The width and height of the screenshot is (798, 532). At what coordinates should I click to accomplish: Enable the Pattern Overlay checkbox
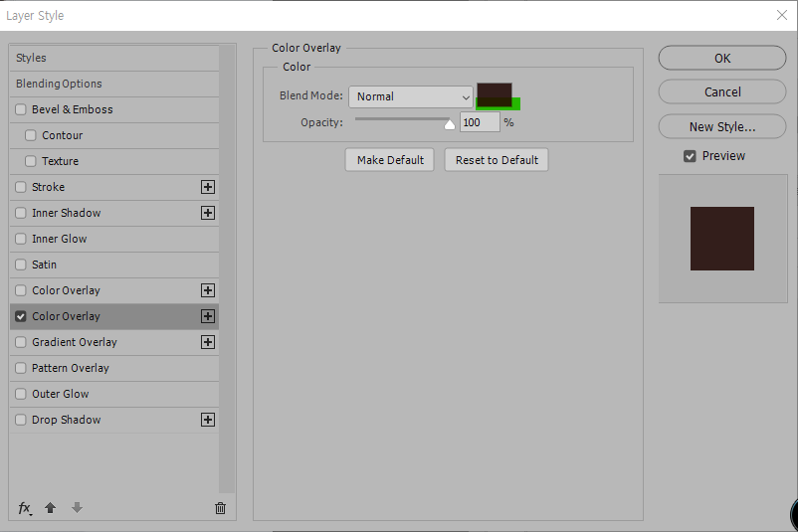tap(21, 368)
